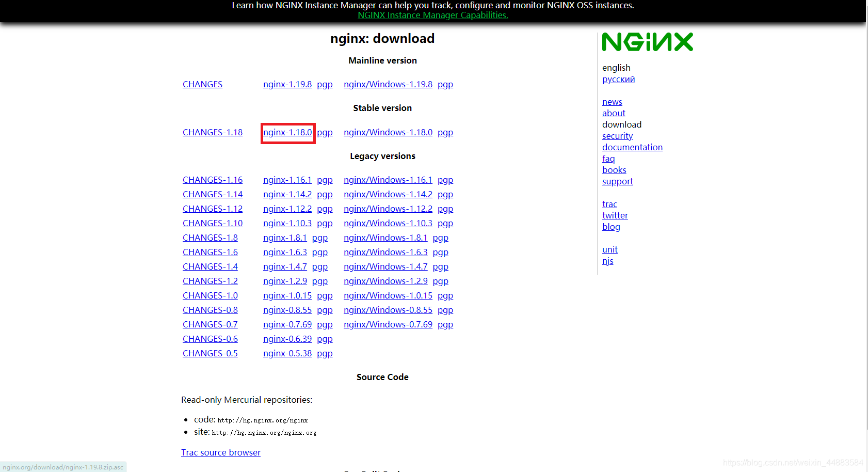Open the Trac source browser link
This screenshot has width=868, height=472.
point(221,452)
